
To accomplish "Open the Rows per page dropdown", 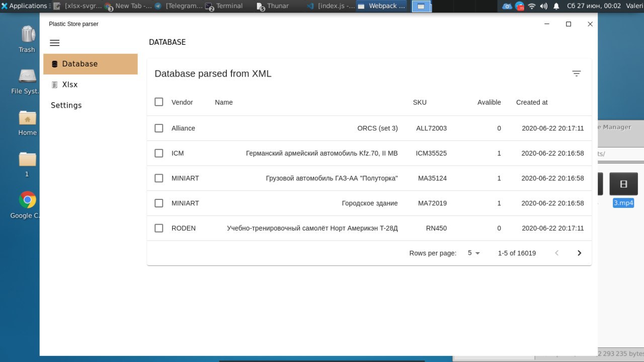I will click(474, 253).
